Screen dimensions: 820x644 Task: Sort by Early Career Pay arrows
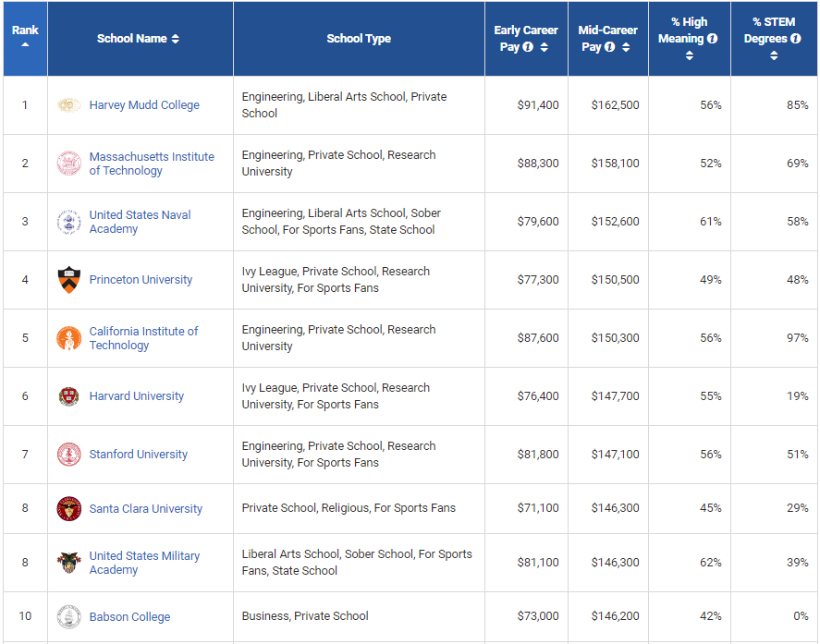coord(544,47)
